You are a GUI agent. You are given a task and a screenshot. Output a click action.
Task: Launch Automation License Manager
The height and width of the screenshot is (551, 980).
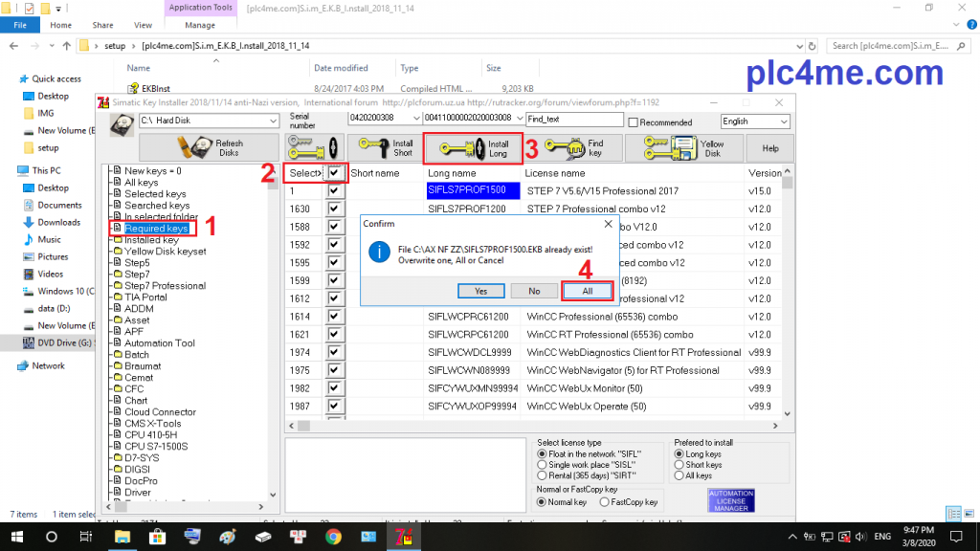(x=730, y=499)
